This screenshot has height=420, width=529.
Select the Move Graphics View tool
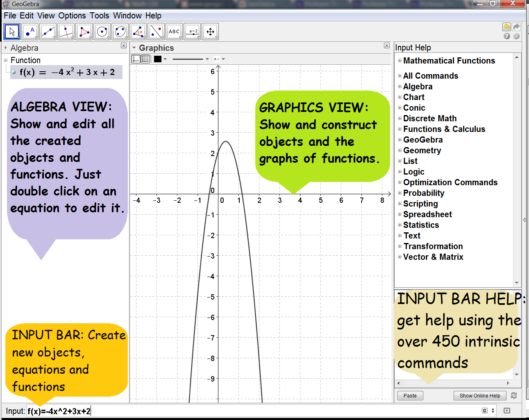pyautogui.click(x=210, y=32)
